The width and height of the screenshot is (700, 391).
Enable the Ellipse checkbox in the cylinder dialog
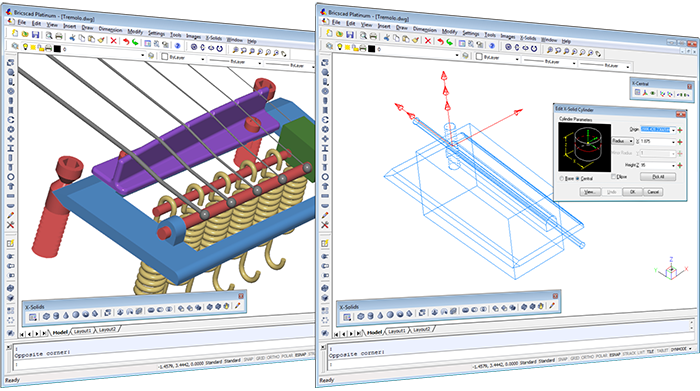(x=613, y=176)
